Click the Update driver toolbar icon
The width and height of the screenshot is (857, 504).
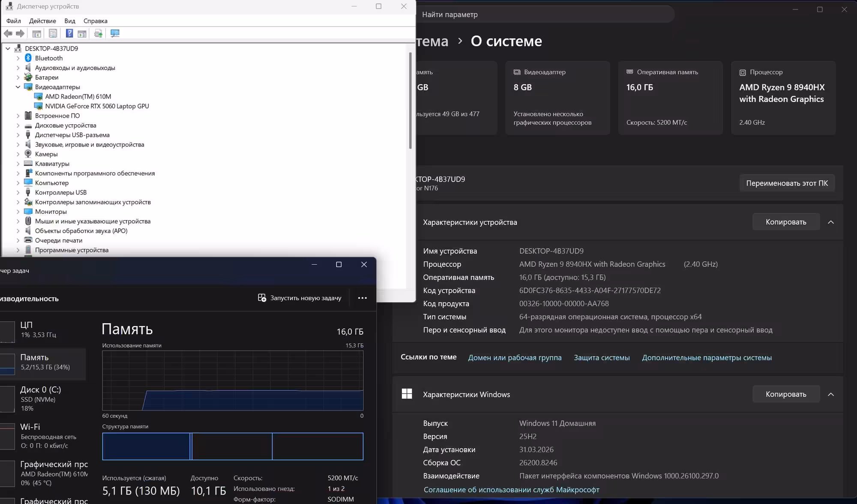(98, 33)
